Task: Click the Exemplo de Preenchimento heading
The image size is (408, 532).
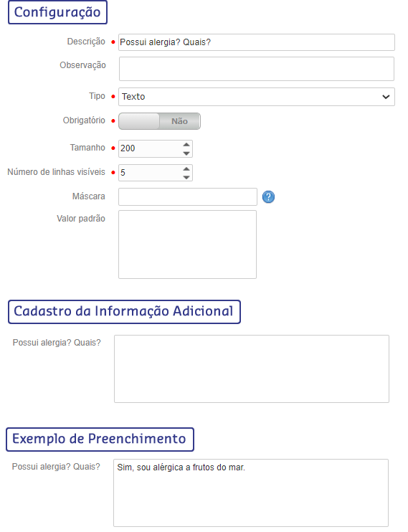Action: (100, 440)
